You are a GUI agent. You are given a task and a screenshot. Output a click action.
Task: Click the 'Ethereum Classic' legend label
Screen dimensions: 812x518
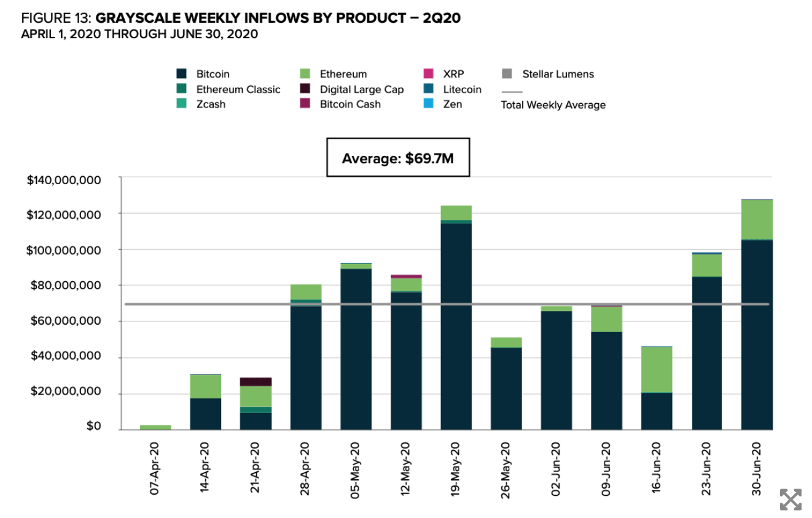tap(238, 90)
